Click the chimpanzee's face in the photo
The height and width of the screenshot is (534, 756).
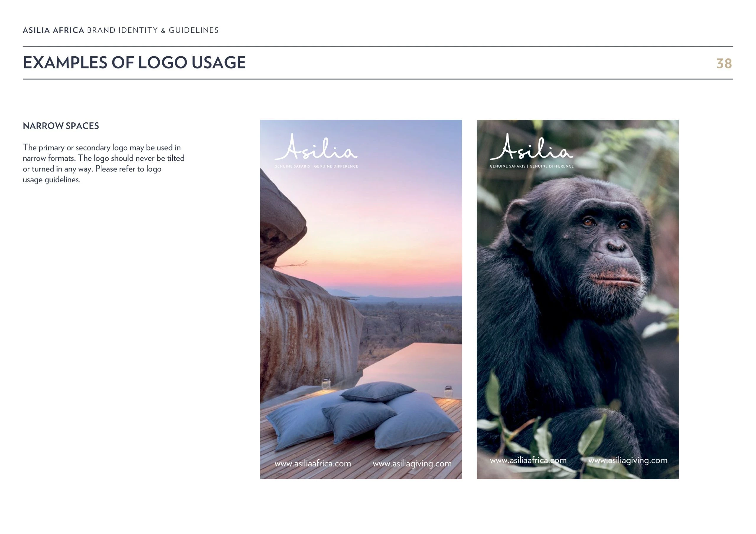607,250
